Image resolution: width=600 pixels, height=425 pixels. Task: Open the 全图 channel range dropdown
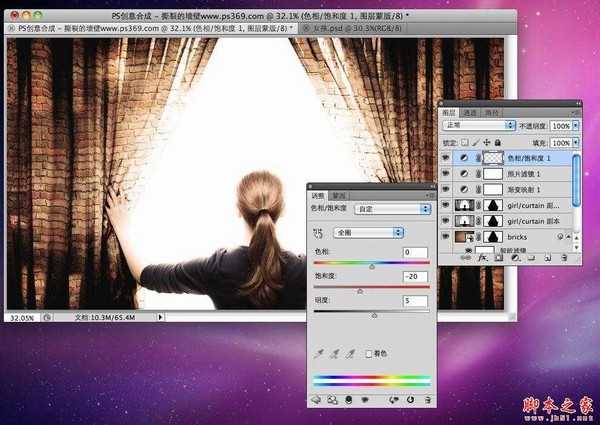(x=368, y=231)
